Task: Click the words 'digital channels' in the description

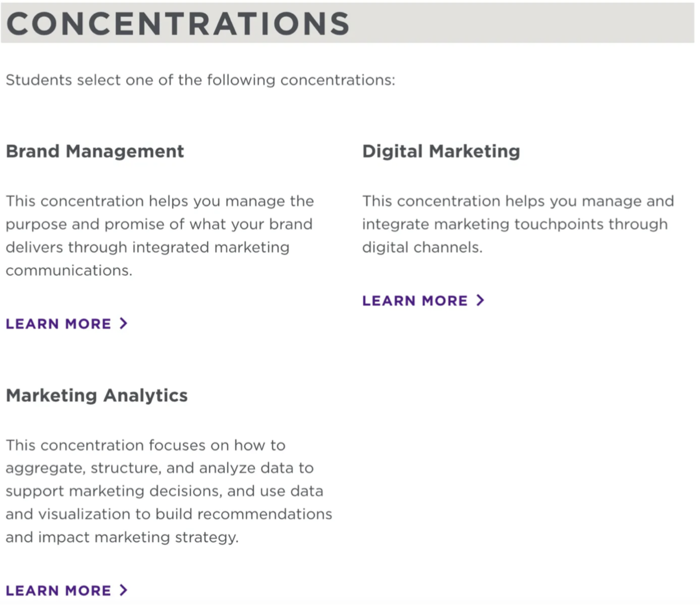Action: click(x=421, y=248)
